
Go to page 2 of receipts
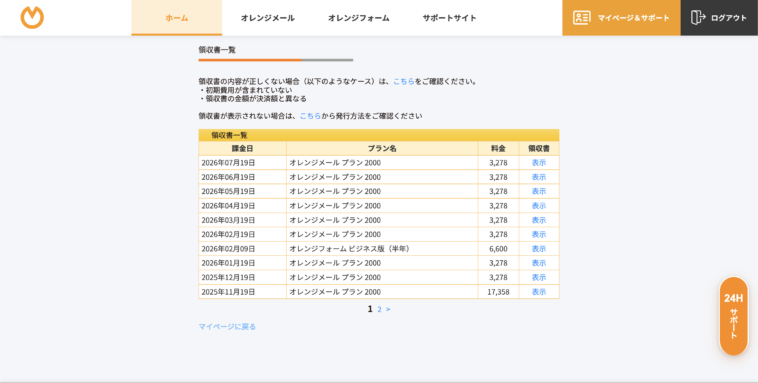379,309
